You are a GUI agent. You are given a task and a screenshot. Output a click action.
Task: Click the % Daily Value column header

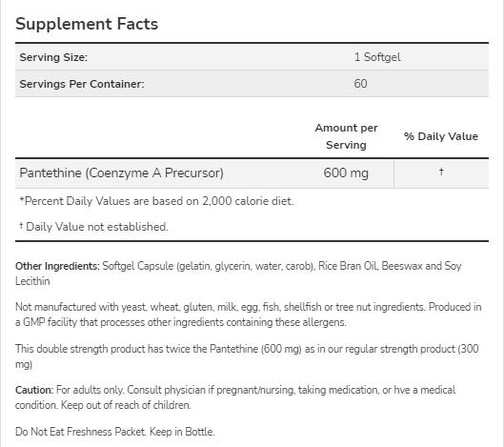click(x=441, y=136)
